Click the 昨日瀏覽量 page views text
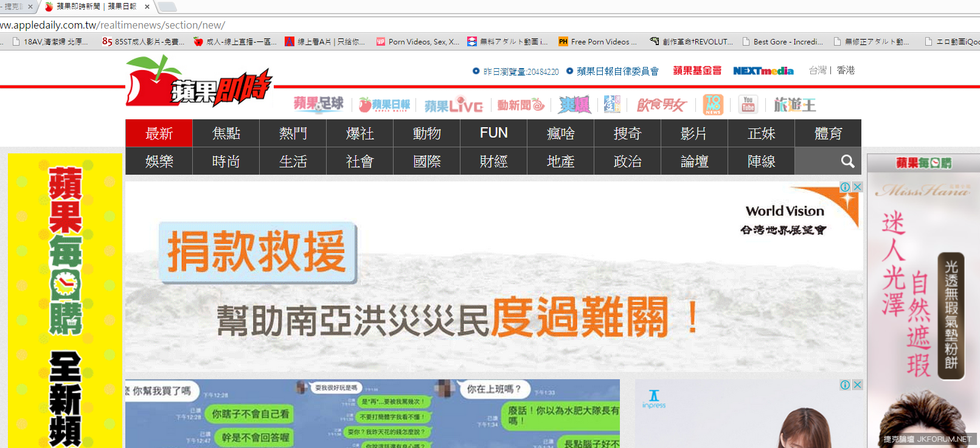 click(521, 71)
